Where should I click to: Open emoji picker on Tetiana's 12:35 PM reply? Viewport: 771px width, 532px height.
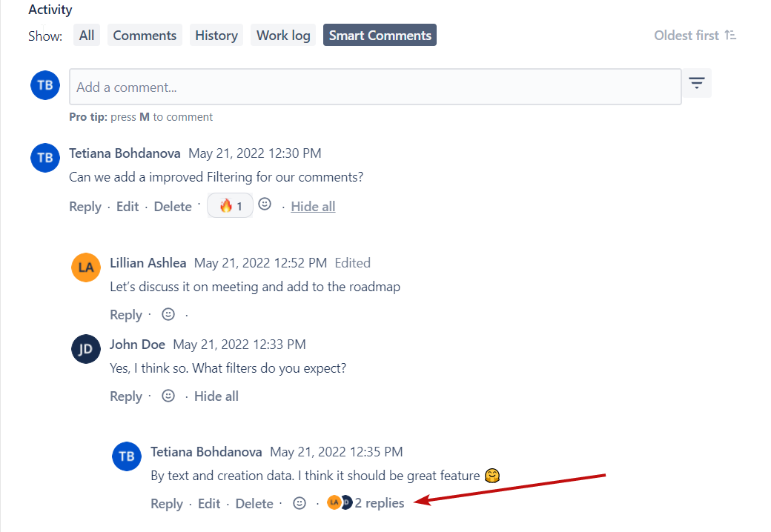click(300, 503)
